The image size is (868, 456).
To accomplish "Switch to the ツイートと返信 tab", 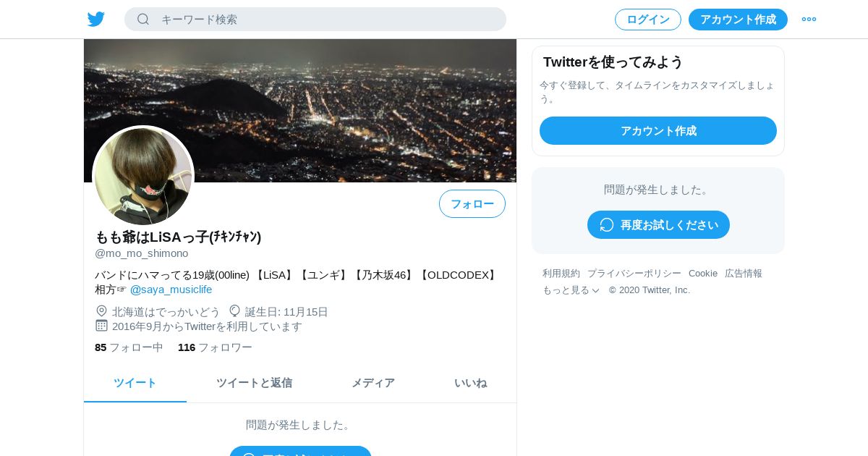I will coord(254,383).
